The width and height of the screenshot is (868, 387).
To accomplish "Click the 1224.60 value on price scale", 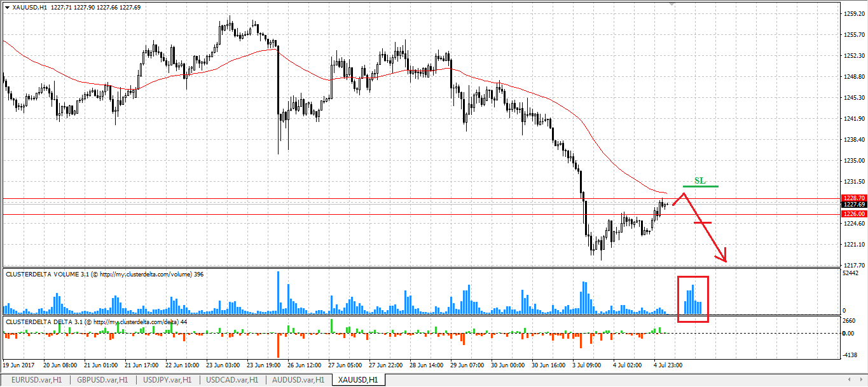I will 854,224.
